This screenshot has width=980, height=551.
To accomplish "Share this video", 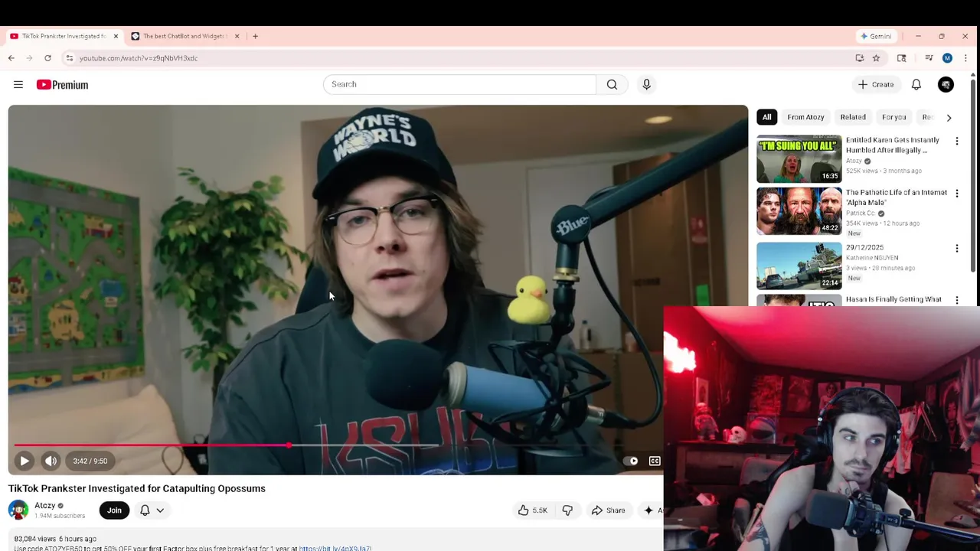I will 609,510.
